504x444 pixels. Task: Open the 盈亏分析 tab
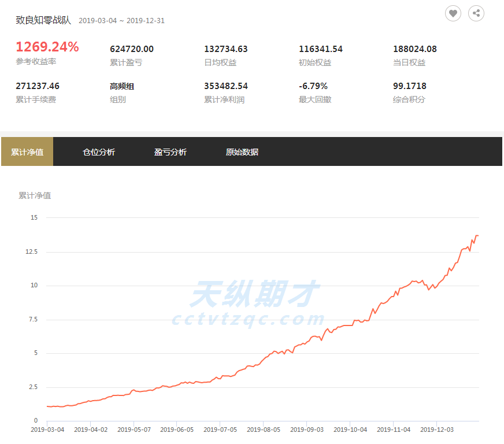(x=171, y=152)
